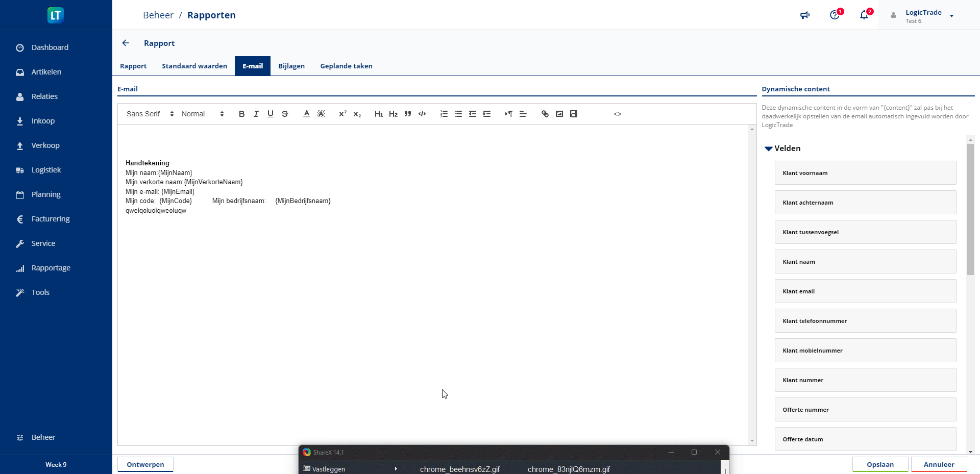The height and width of the screenshot is (474, 980).
Task: Open the Normal text size dropdown
Action: [x=203, y=114]
